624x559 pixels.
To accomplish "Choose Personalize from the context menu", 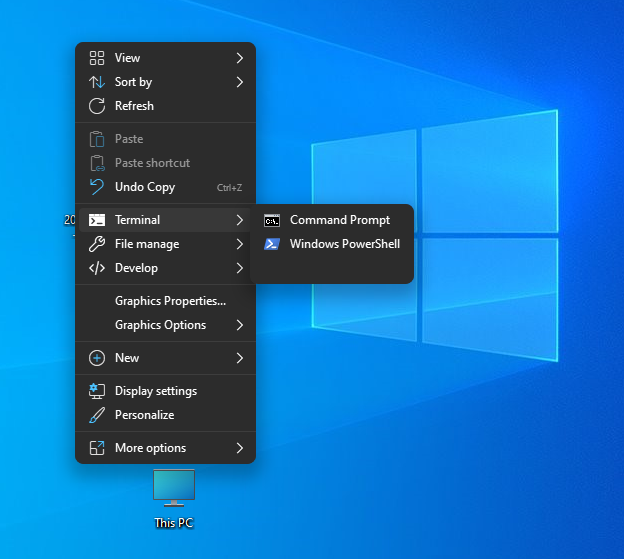I will pos(165,415).
